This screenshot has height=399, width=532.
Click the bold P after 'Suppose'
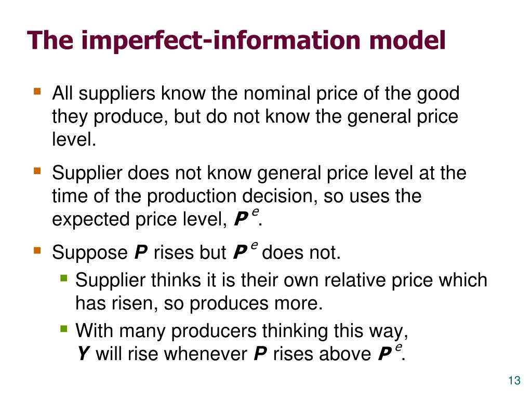(141, 252)
